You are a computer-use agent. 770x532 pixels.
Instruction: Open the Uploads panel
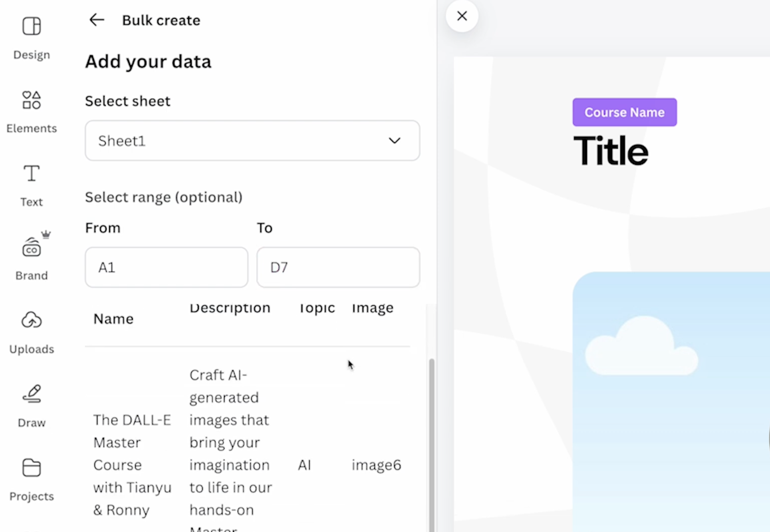[x=32, y=333]
